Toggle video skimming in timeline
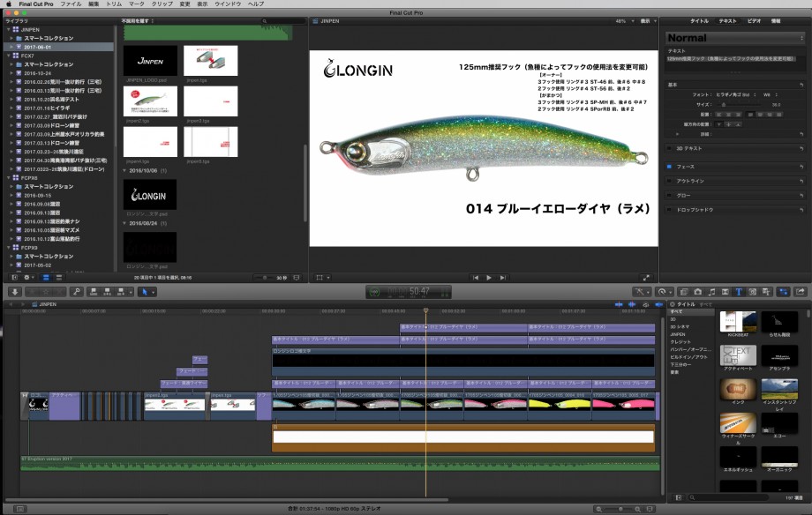 point(619,304)
